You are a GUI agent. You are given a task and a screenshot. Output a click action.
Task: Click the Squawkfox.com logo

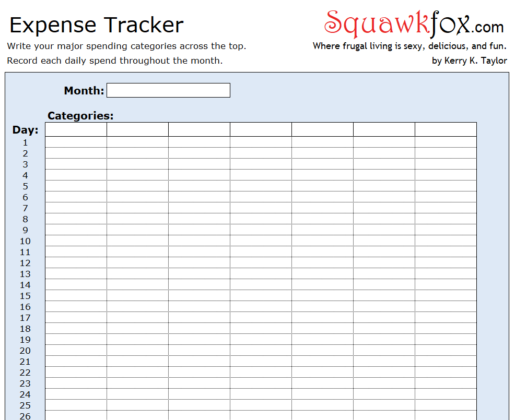[x=414, y=25]
